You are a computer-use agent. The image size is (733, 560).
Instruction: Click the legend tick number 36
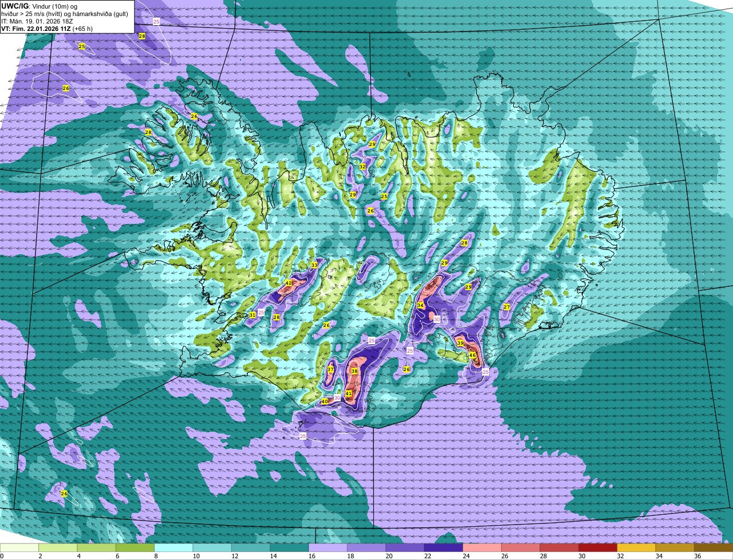pos(697,556)
